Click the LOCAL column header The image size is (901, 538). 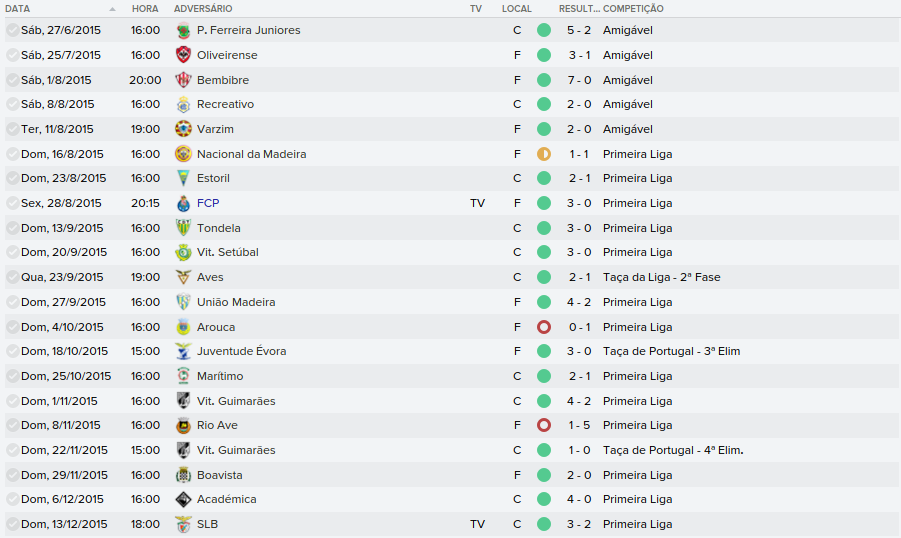(517, 8)
